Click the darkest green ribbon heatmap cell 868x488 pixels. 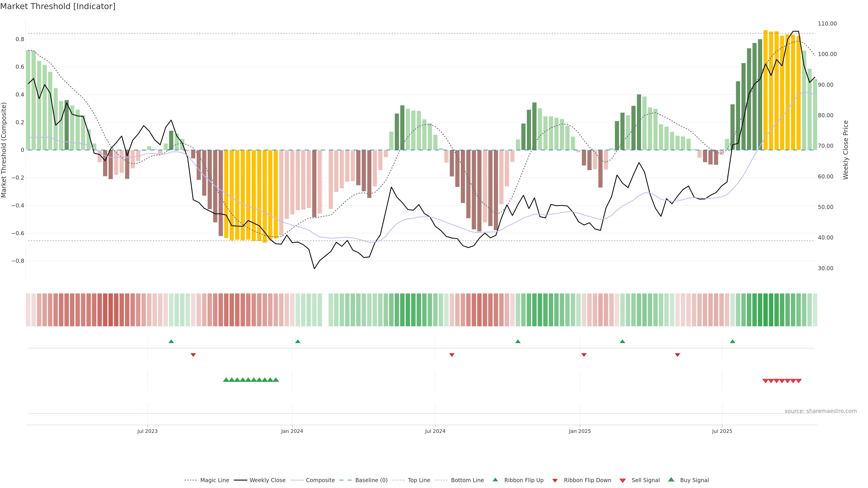(766, 310)
